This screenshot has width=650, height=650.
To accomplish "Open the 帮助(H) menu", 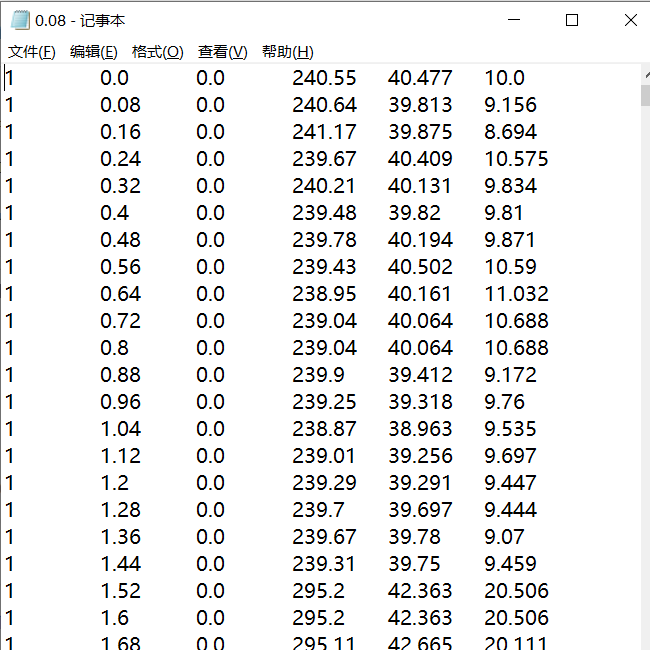I will (288, 52).
